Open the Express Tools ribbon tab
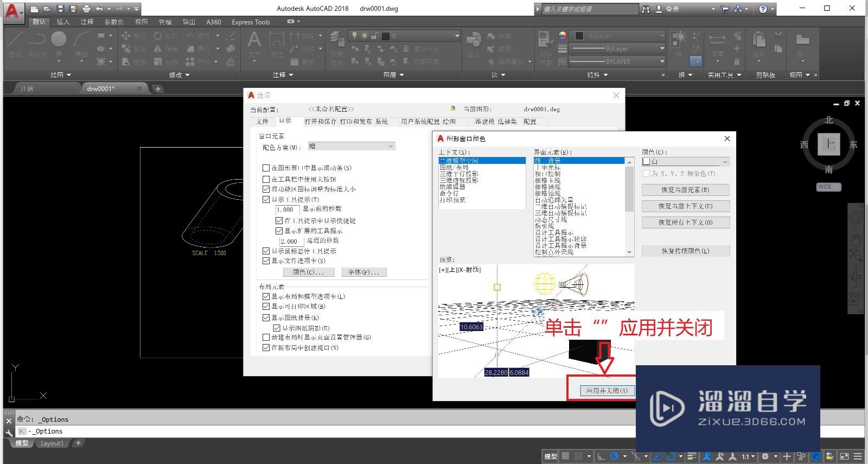This screenshot has width=868, height=464. 251,22
